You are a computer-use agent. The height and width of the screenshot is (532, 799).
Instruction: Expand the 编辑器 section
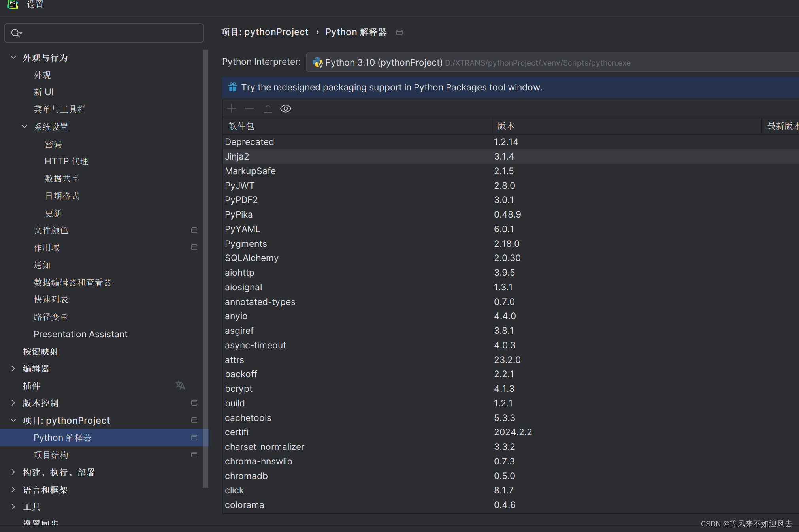coord(13,368)
